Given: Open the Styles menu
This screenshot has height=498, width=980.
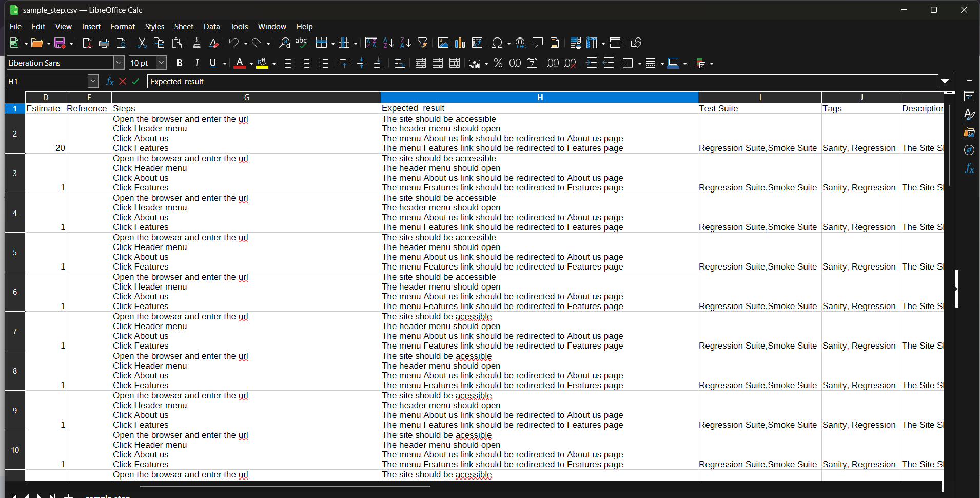Looking at the screenshot, I should (x=154, y=27).
